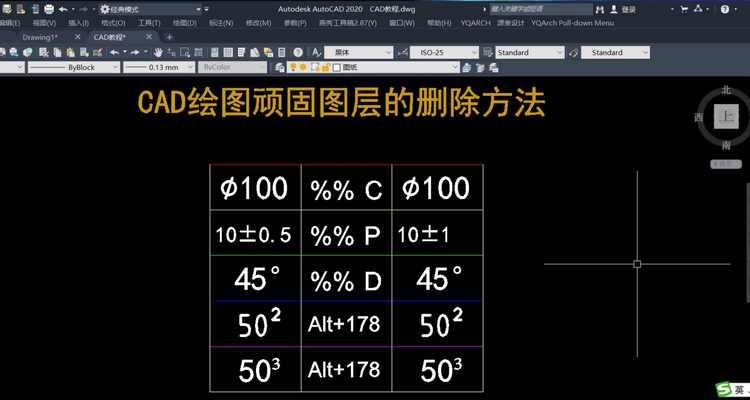Open the Sheet Set Manager icon
Image resolution: width=750 pixels, height=400 pixels.
255,52
